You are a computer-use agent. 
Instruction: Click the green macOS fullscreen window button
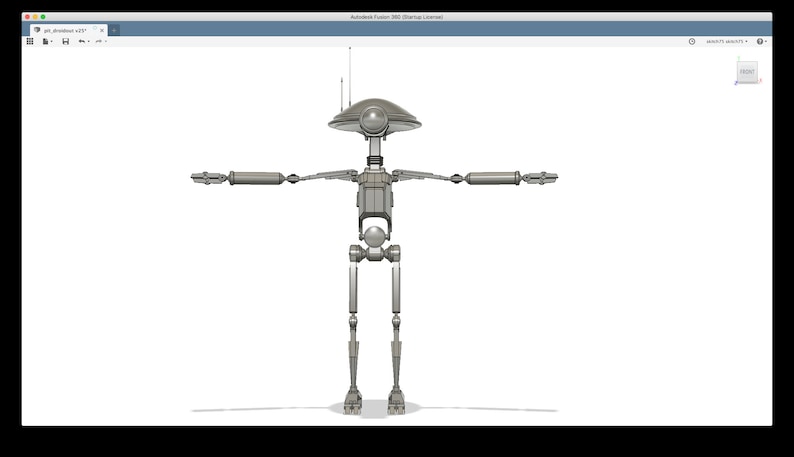43,17
